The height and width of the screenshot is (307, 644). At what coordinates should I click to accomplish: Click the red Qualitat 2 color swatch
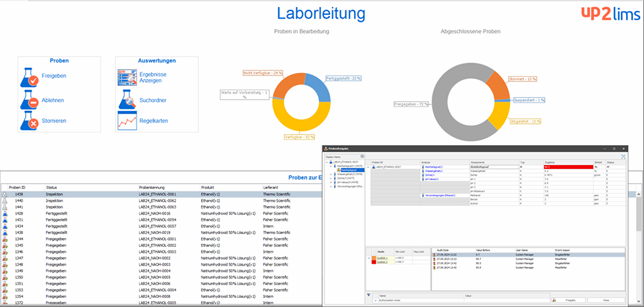374,262
